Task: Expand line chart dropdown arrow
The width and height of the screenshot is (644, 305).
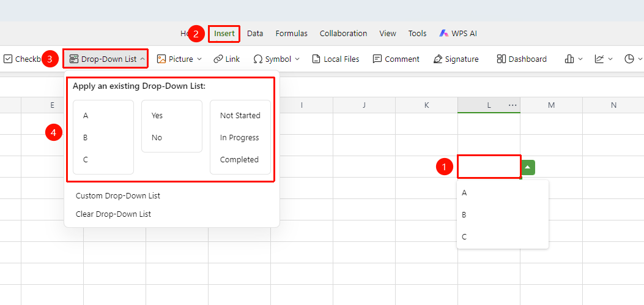Action: pyautogui.click(x=610, y=59)
